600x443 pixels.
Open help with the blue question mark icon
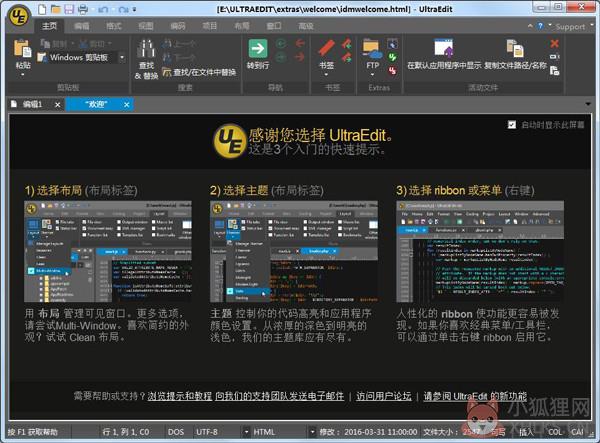pos(540,26)
